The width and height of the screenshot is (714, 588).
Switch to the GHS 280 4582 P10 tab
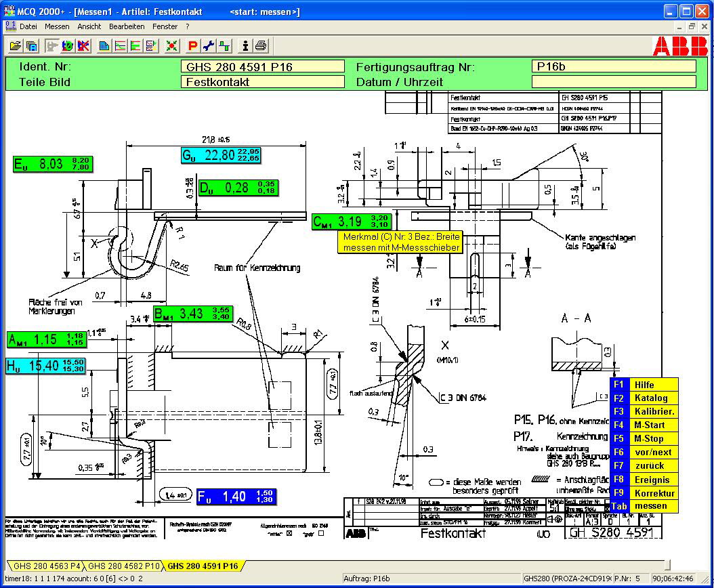click(x=123, y=566)
